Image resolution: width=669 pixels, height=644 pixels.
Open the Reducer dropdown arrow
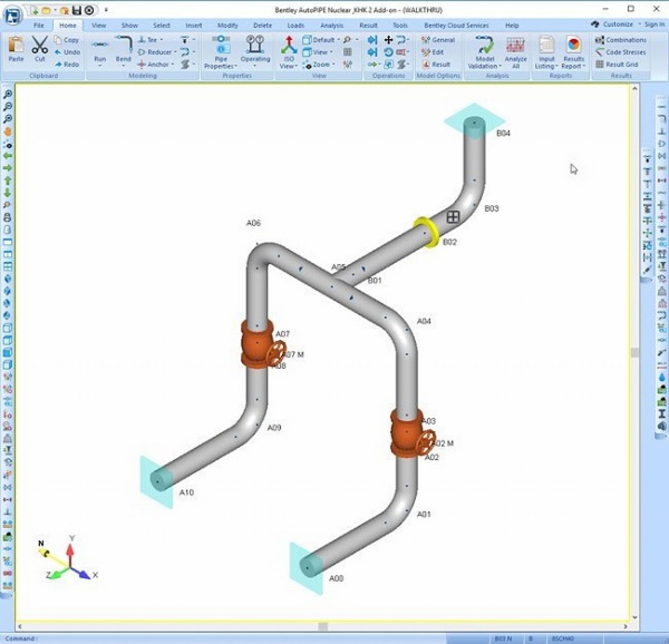pos(175,52)
